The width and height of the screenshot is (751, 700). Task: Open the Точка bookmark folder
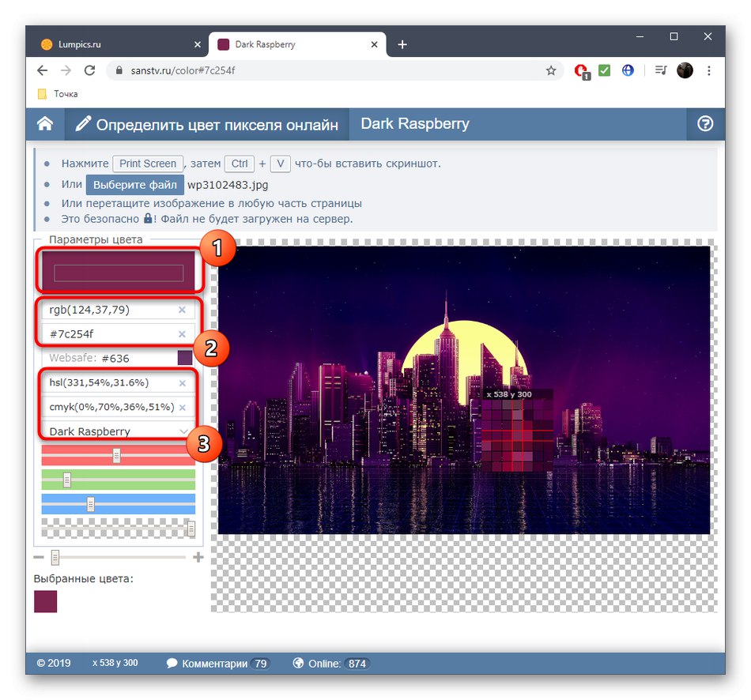[58, 94]
